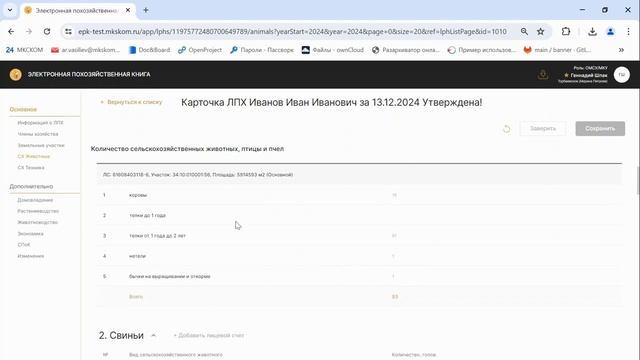Collapse the 2. Свиньи section chevron

(153, 336)
